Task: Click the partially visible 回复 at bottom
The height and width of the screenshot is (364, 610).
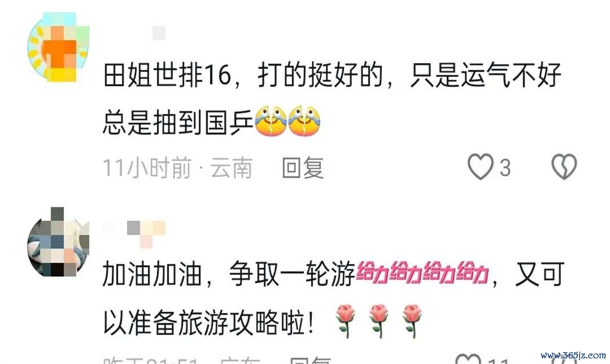Action: point(311,359)
